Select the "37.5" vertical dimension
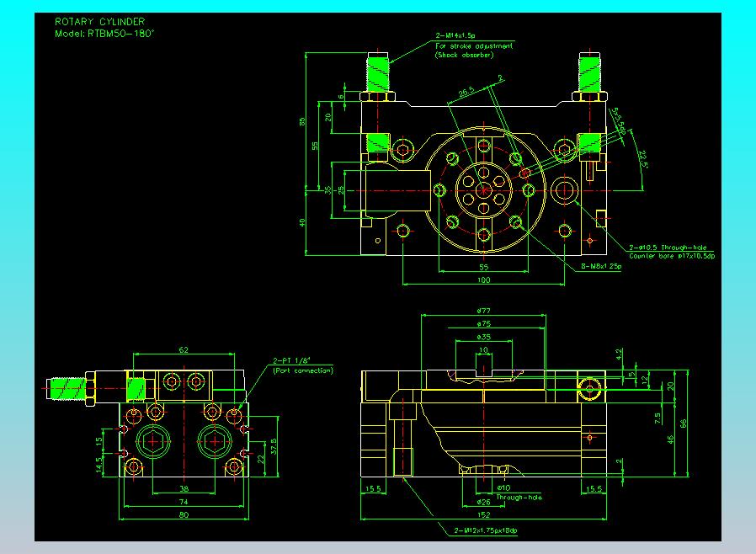This screenshot has width=756, height=554. 274,446
